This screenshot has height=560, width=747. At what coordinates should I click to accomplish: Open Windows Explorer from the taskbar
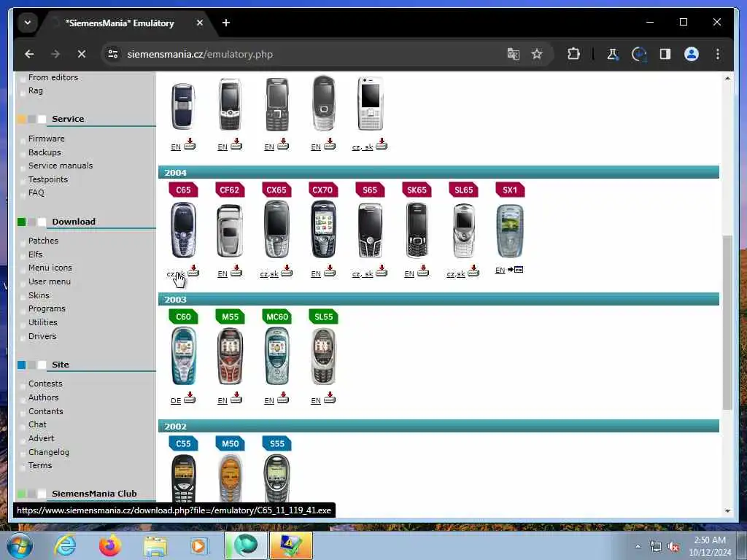click(x=155, y=545)
